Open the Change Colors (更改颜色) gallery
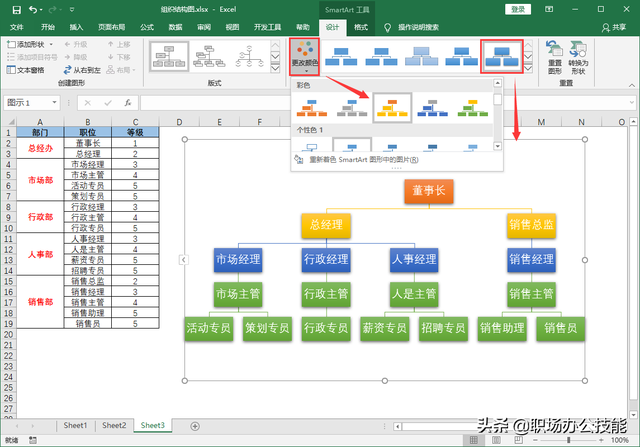640x447 pixels. point(304,57)
